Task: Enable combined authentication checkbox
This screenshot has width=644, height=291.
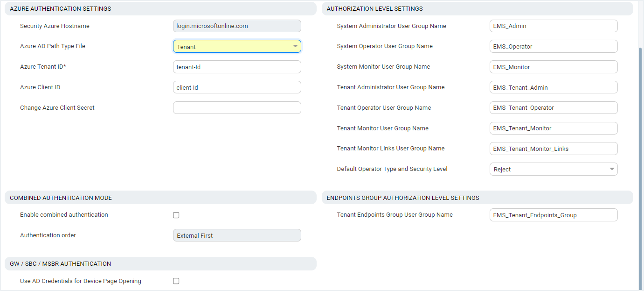Action: tap(176, 215)
